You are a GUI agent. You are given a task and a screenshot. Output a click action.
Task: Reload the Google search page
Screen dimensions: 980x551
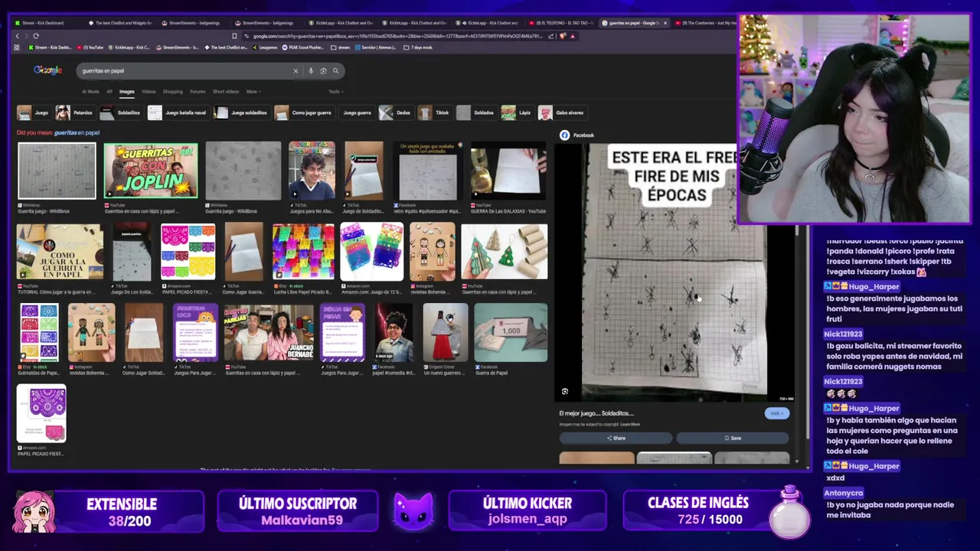[35, 36]
